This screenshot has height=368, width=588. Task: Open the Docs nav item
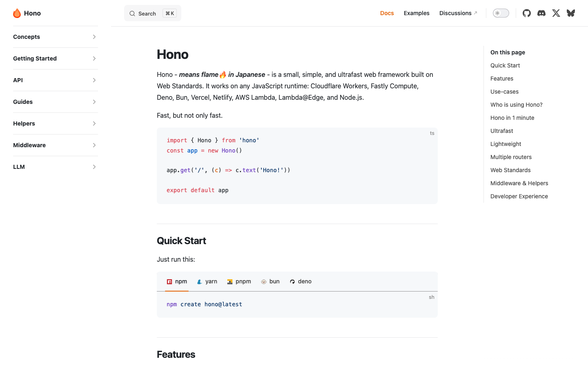[387, 13]
